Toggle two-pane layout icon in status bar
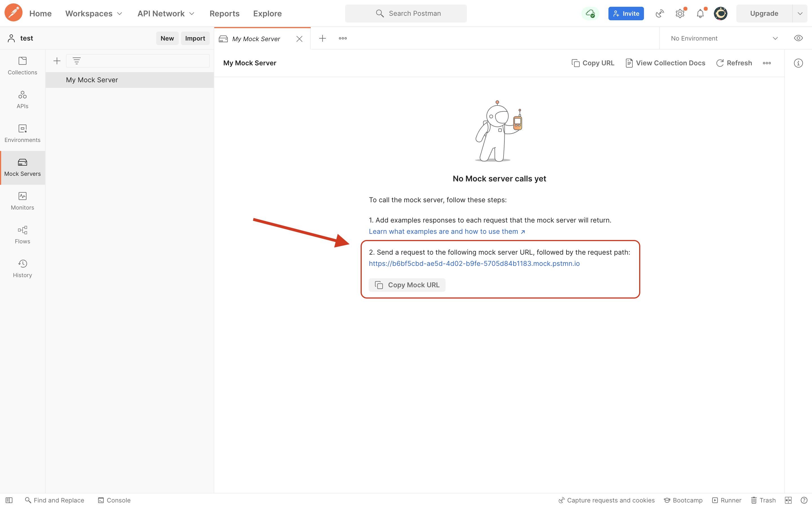Viewport: 812px width, 507px height. [x=788, y=500]
